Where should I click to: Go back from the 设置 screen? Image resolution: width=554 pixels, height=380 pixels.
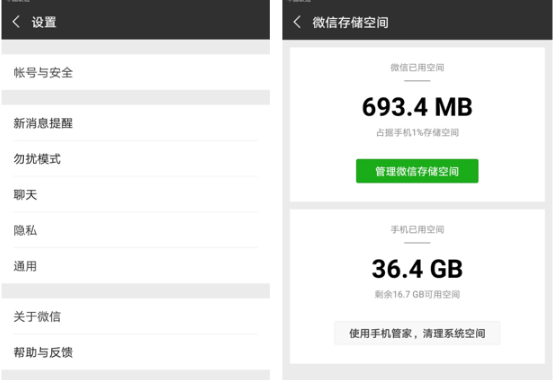click(16, 22)
